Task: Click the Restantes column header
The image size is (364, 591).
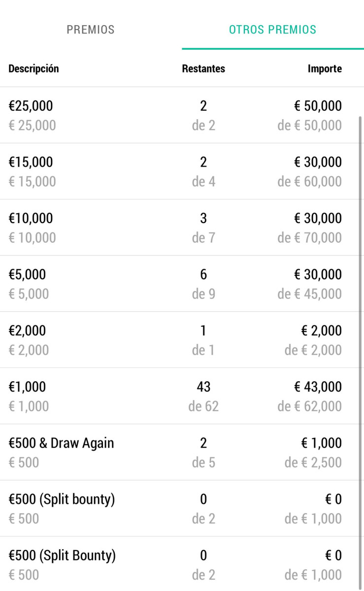Action: click(203, 69)
